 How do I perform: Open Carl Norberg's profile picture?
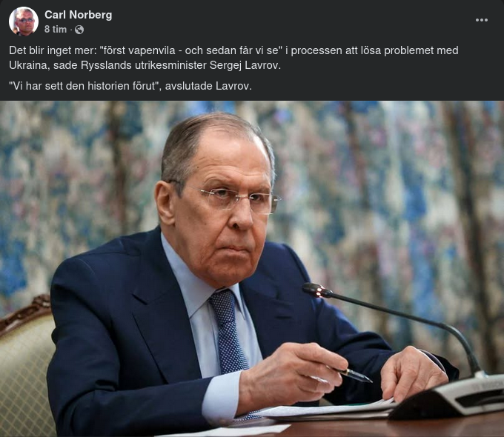pyautogui.click(x=24, y=21)
